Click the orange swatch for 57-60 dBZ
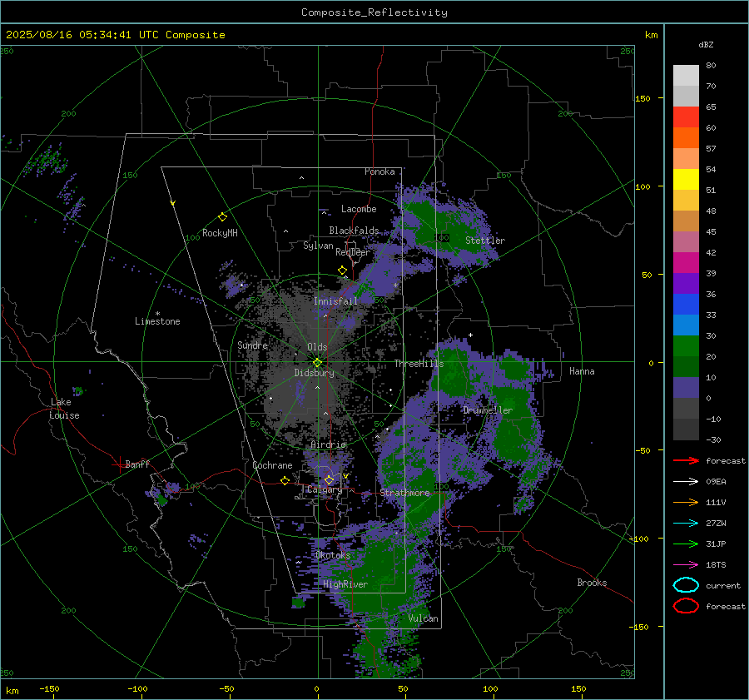This screenshot has height=700, width=749. (686, 138)
